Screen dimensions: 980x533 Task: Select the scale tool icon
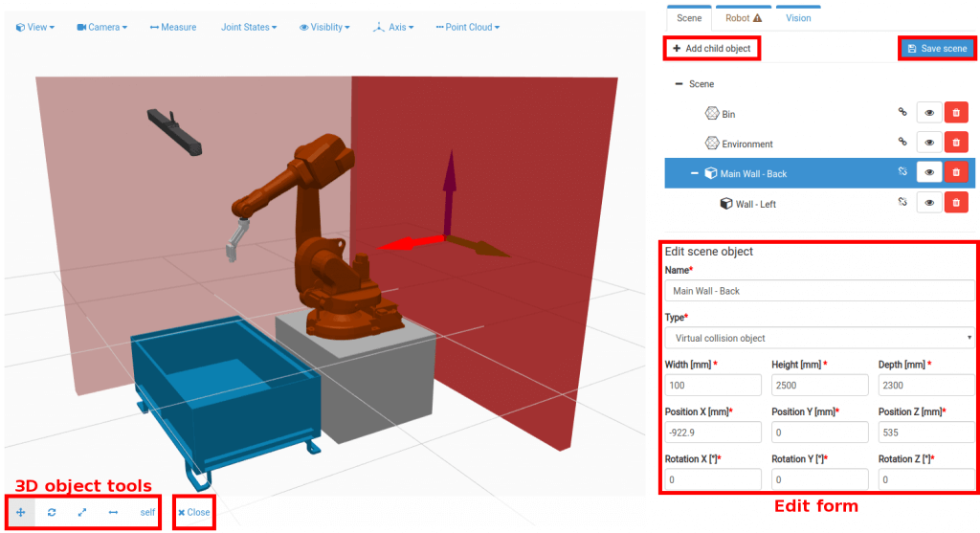82,512
